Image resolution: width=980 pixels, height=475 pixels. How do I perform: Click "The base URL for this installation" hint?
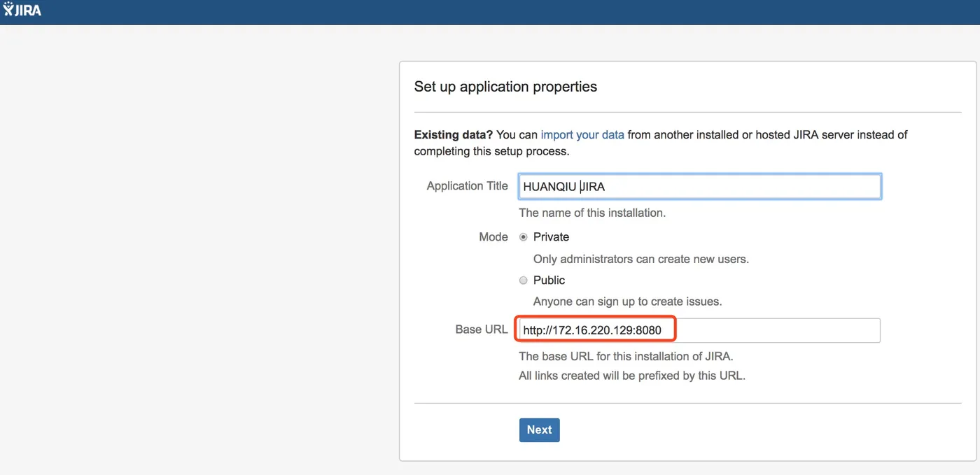(x=626, y=356)
